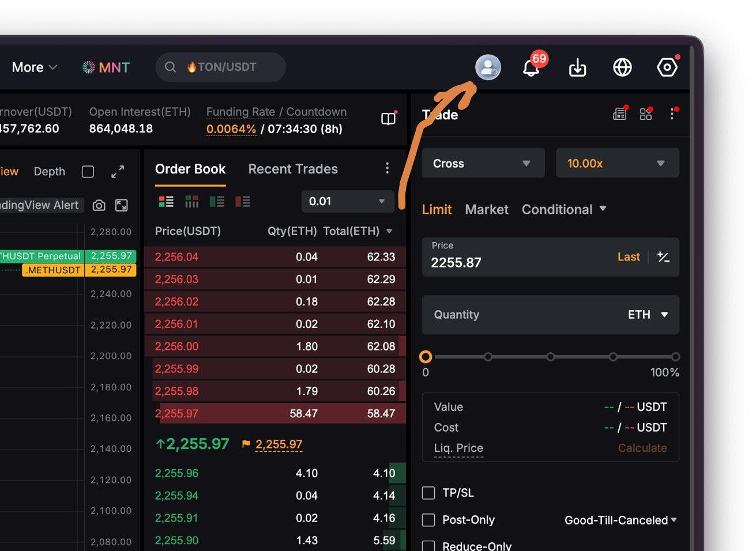Screen dimensions: 756x551
Task: Click the download app icon
Action: (x=577, y=67)
